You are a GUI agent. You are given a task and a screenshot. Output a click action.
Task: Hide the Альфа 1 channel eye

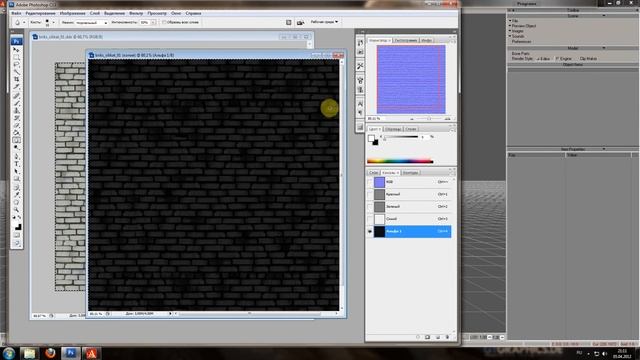point(370,231)
